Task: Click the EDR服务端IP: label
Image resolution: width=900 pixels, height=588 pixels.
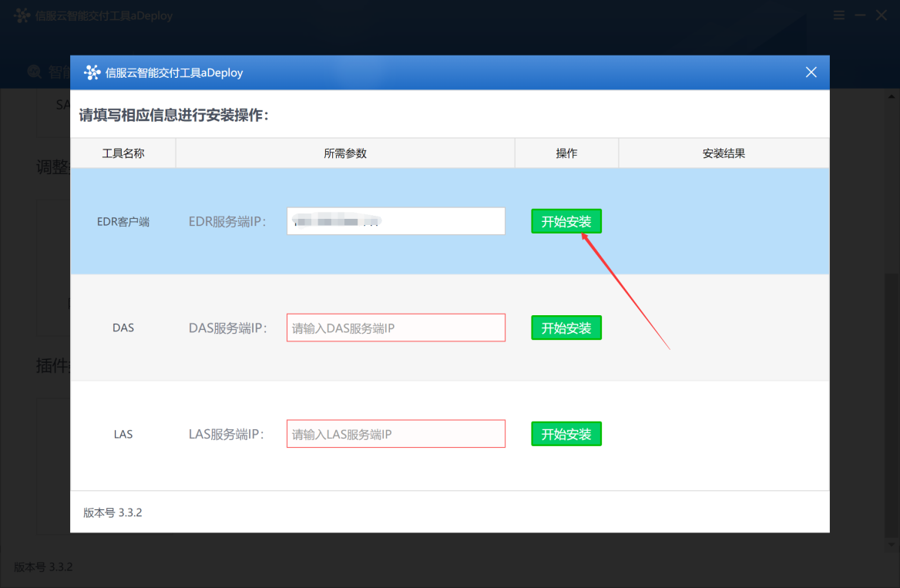Action: [227, 222]
